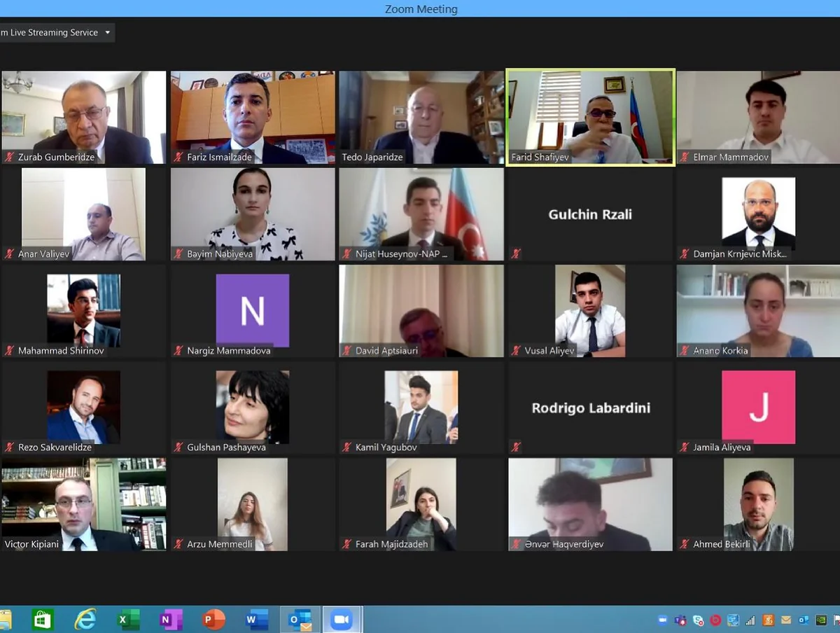Click the envelope mail tray icon
The width and height of the screenshot is (840, 633).
[786, 620]
